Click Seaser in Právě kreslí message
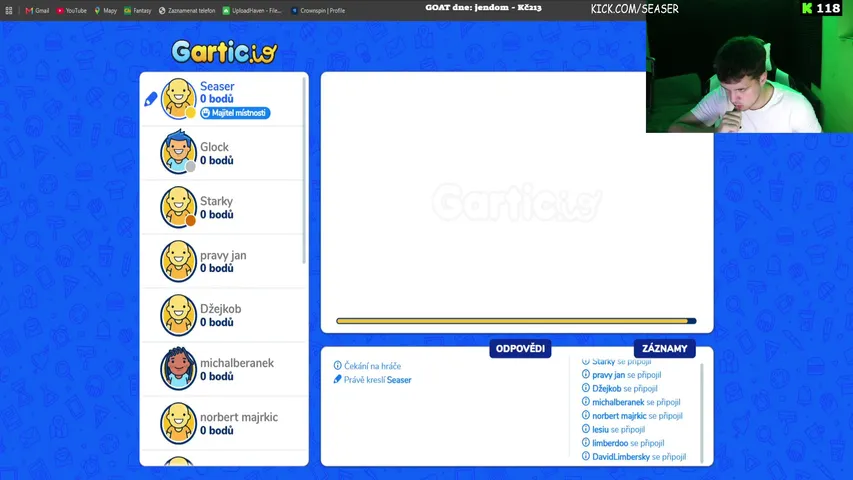 click(x=399, y=380)
